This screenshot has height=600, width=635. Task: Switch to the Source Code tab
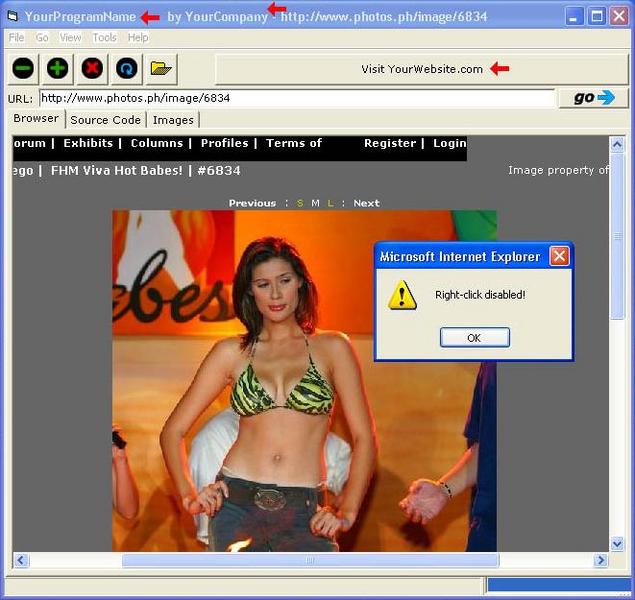click(x=105, y=120)
